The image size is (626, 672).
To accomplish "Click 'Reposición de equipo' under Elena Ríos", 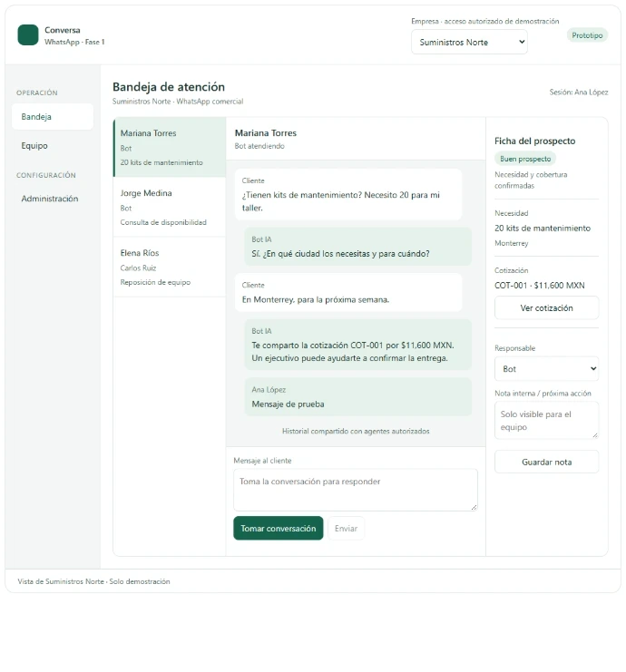I will point(155,282).
